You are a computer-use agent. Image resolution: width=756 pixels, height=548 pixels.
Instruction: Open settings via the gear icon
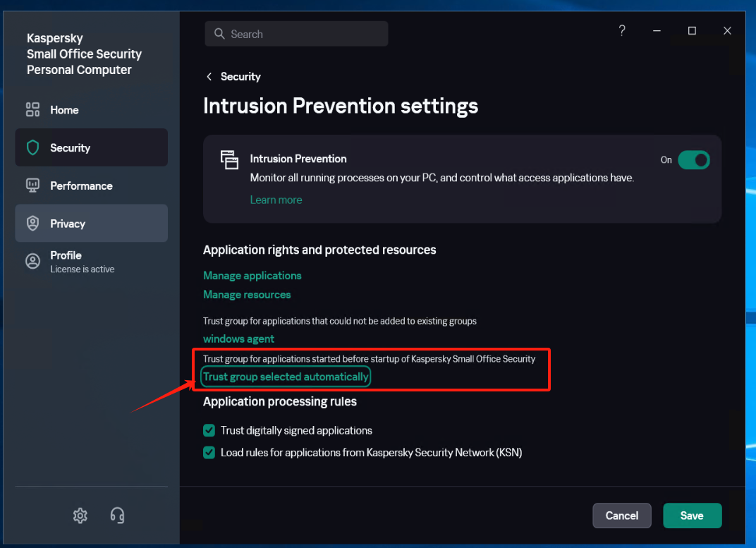[80, 516]
